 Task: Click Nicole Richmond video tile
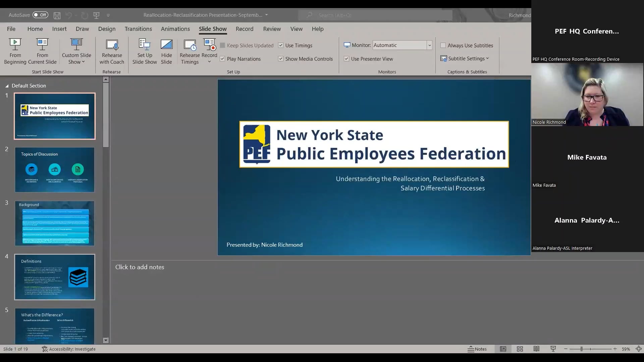click(587, 95)
